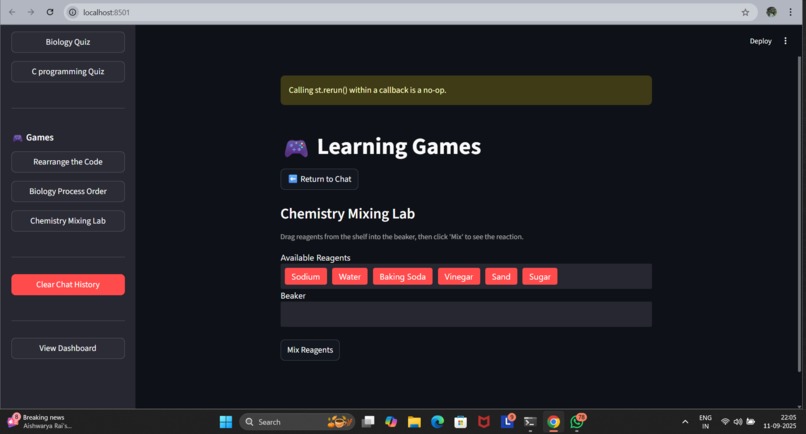Viewport: 806px width, 434px height.
Task: Open Streamlit app options menu
Action: click(785, 41)
